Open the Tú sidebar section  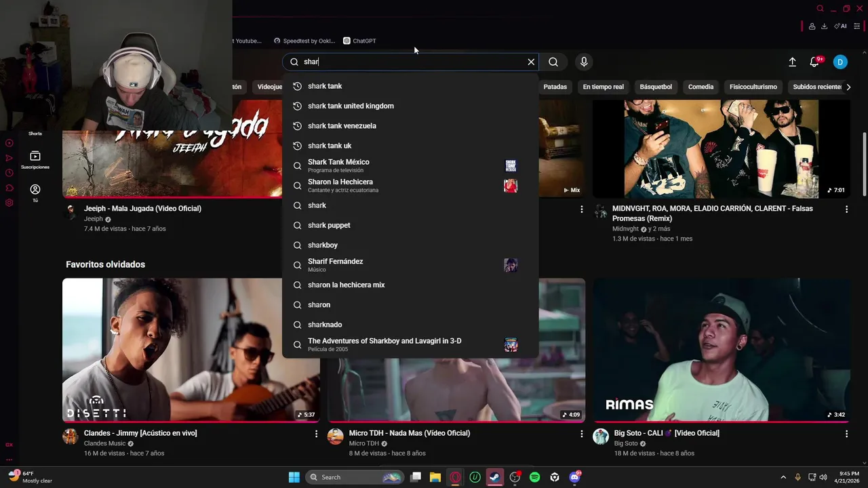point(35,193)
